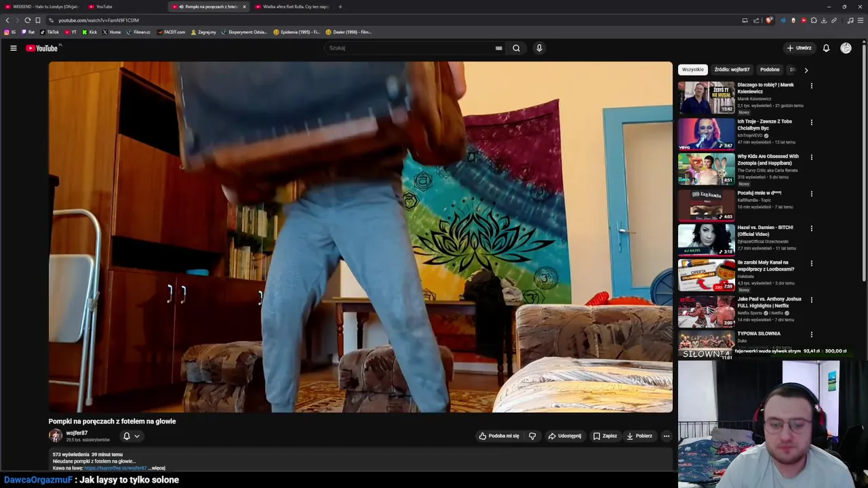
Task: Open the IG bookmark
Action: (10, 32)
